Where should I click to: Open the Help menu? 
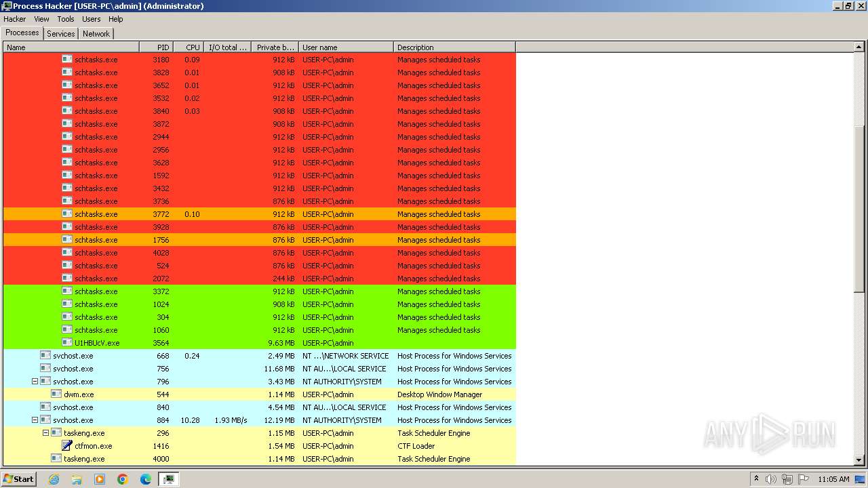click(116, 19)
